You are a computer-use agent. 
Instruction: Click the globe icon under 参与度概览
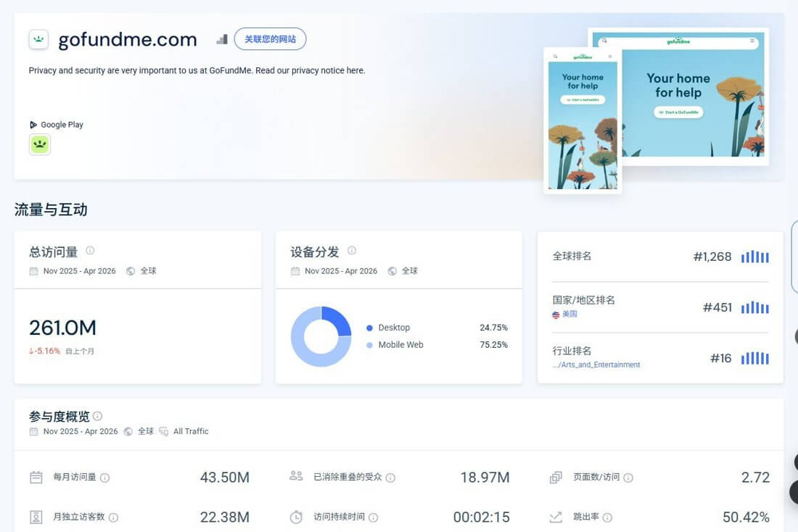click(x=128, y=431)
